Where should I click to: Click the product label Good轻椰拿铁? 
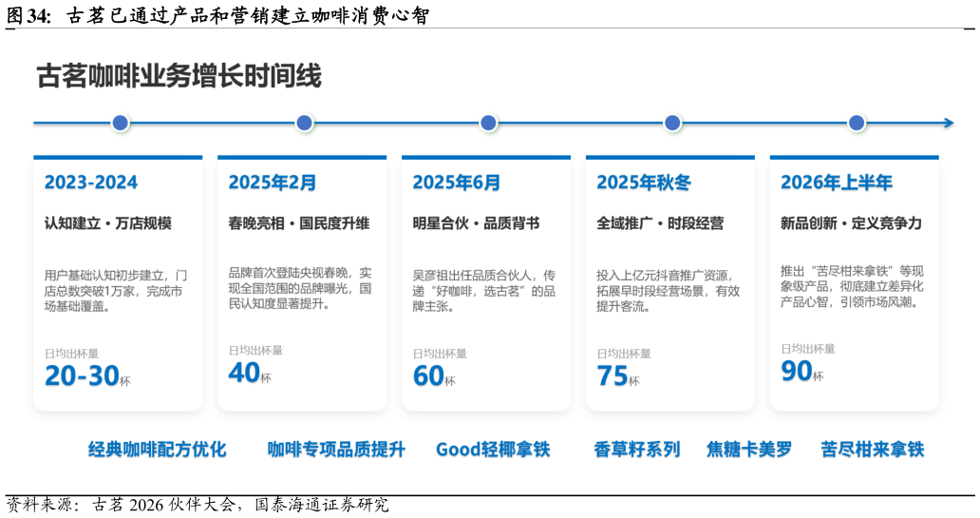point(493,450)
